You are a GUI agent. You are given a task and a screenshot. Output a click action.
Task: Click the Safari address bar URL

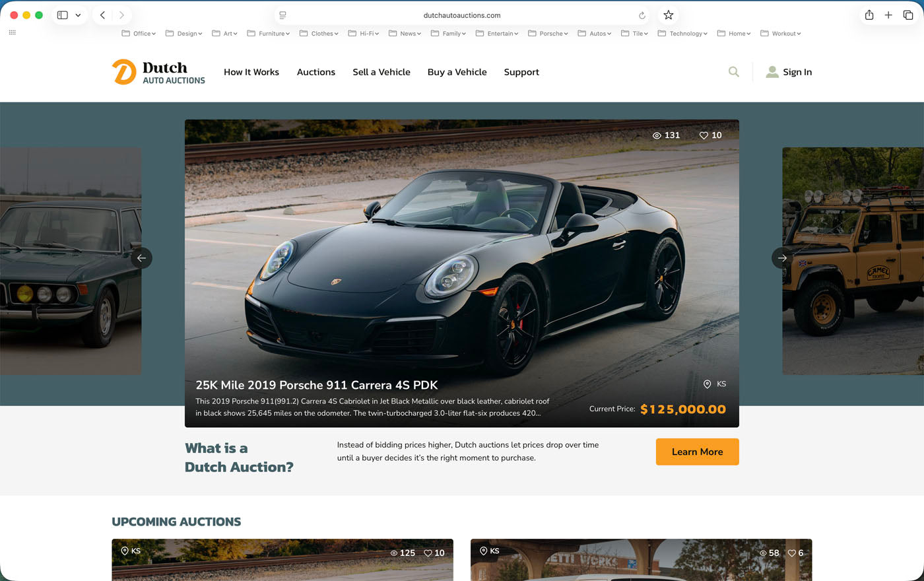point(462,15)
